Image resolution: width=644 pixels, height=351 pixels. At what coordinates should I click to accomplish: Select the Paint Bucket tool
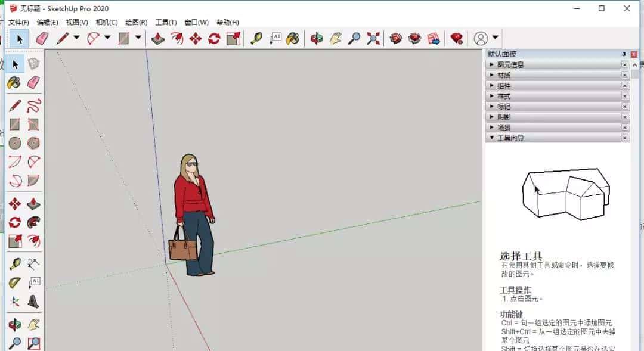pyautogui.click(x=291, y=38)
